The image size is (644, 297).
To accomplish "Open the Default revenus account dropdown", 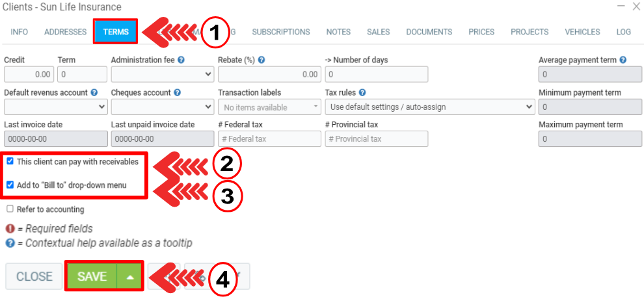I will point(56,107).
